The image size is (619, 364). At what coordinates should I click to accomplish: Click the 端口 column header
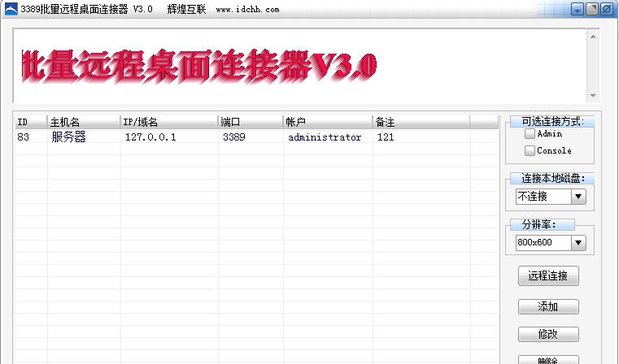pos(251,122)
